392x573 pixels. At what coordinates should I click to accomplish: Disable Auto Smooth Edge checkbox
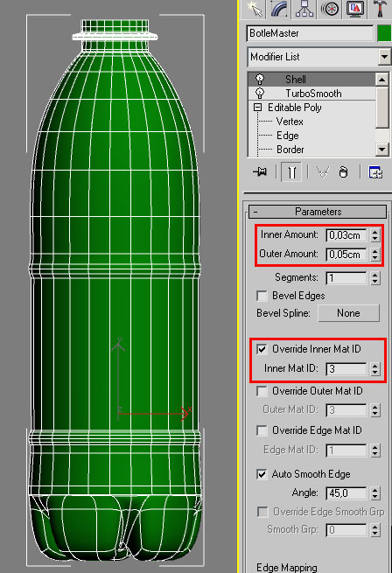click(262, 474)
